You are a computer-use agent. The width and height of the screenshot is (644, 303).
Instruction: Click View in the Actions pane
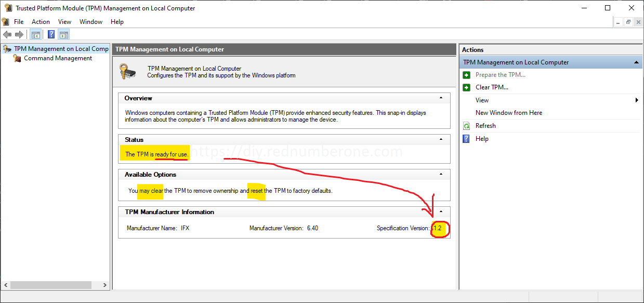(x=482, y=100)
